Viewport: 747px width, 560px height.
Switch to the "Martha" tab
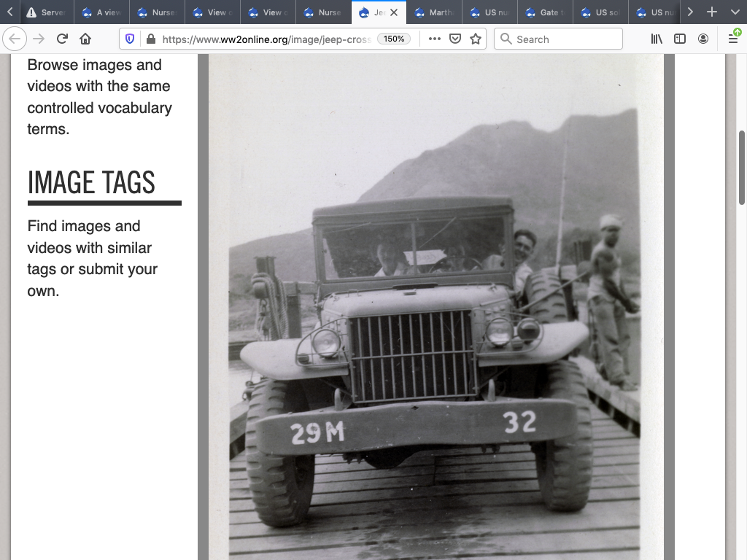pyautogui.click(x=434, y=12)
